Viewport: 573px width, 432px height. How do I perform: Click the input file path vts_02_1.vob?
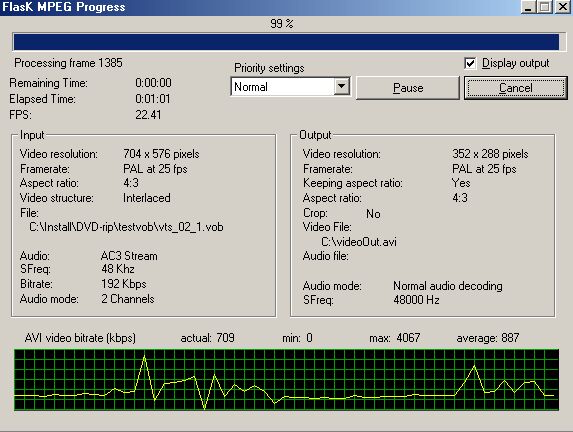(x=126, y=227)
